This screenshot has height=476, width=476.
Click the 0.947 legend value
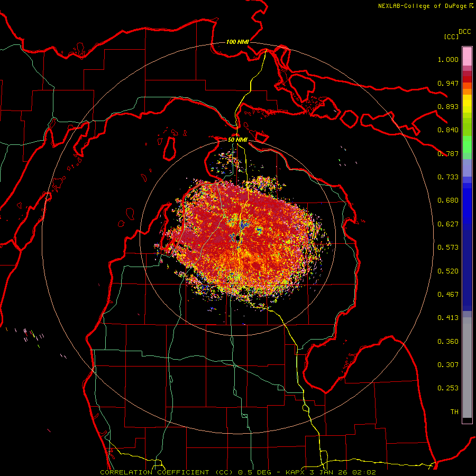[x=448, y=83]
